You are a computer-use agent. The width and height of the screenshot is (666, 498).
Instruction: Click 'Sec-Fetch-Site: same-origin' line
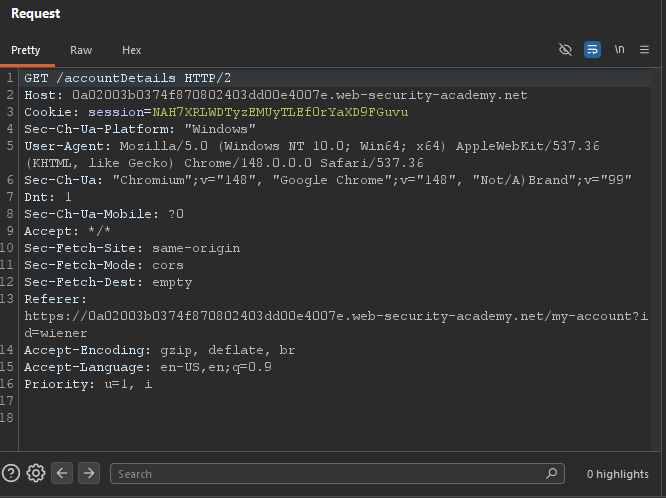[x=132, y=248]
